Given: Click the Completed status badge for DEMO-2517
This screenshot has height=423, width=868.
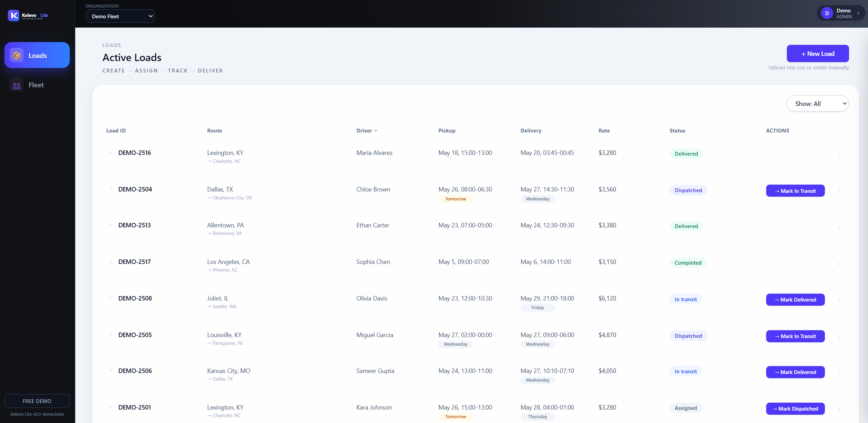Looking at the screenshot, I should [688, 263].
